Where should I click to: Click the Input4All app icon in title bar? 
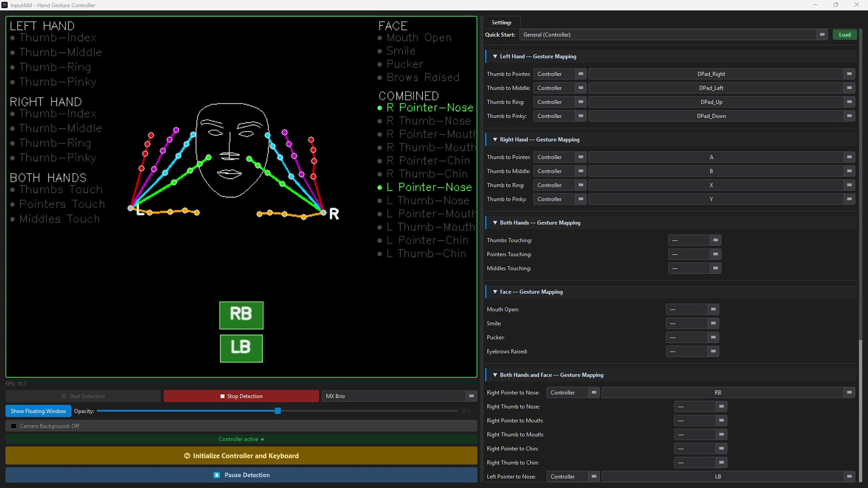pyautogui.click(x=5, y=5)
